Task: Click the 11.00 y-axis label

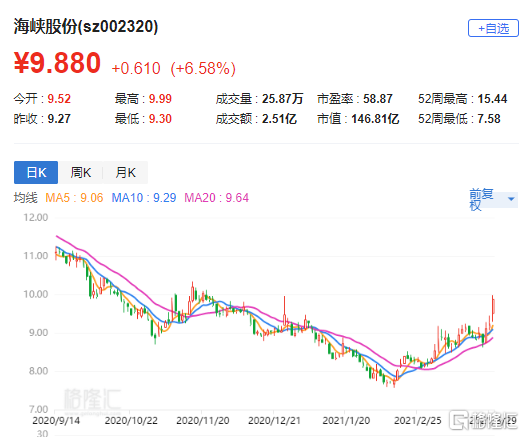Action: pos(35,256)
